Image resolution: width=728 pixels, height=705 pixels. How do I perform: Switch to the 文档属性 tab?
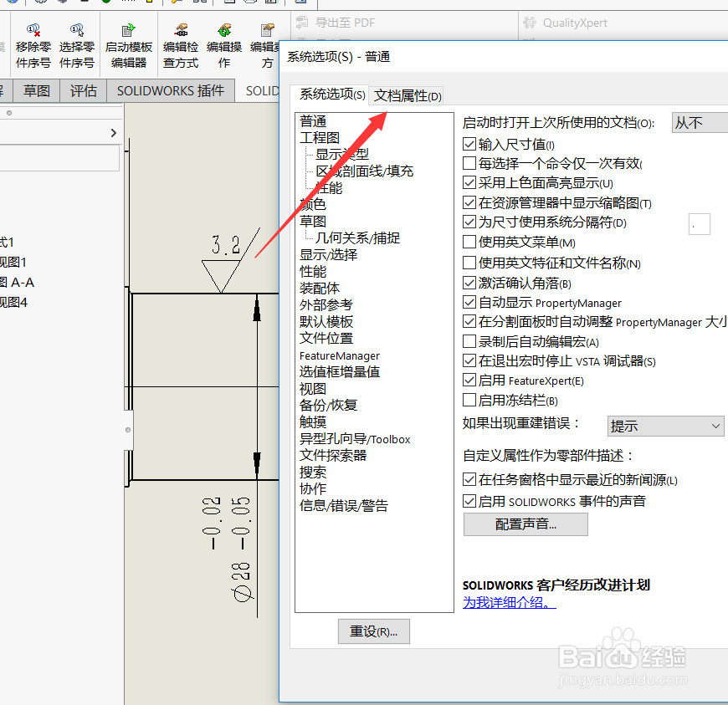point(408,96)
